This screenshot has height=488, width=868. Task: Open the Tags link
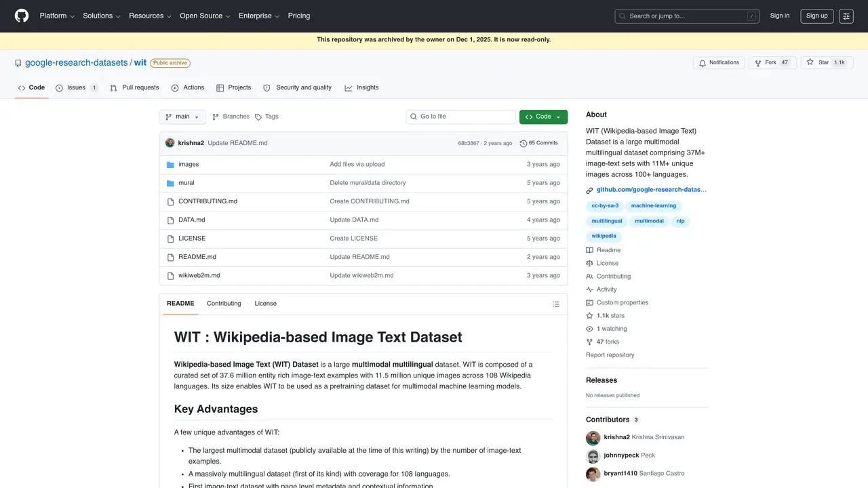coord(267,117)
